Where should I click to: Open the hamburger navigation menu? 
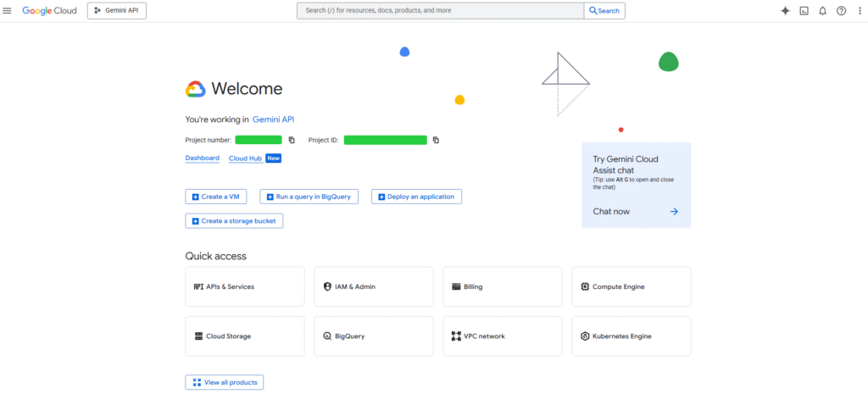pyautogui.click(x=7, y=10)
